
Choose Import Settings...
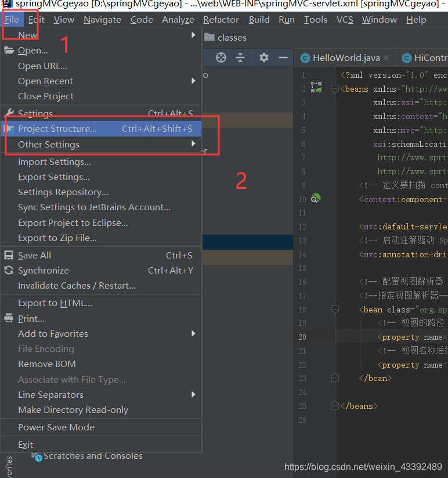(x=101, y=162)
